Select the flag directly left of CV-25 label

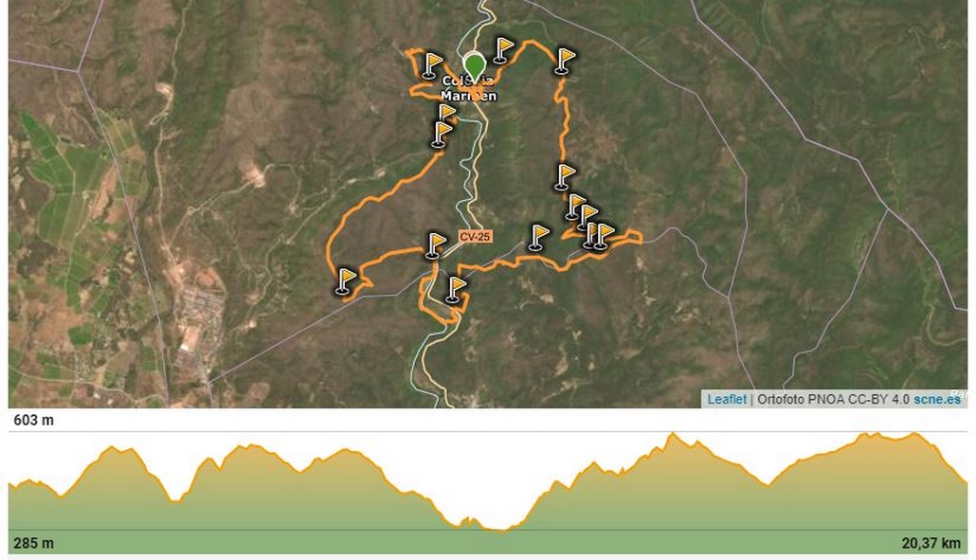(435, 245)
